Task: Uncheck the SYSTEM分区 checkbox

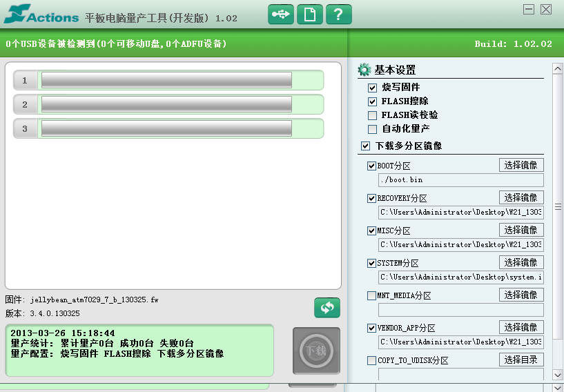Action: pyautogui.click(x=371, y=263)
